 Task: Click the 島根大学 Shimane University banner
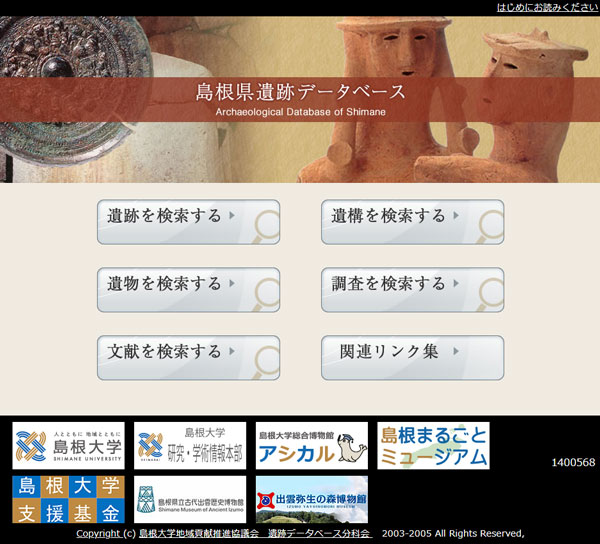click(68, 446)
